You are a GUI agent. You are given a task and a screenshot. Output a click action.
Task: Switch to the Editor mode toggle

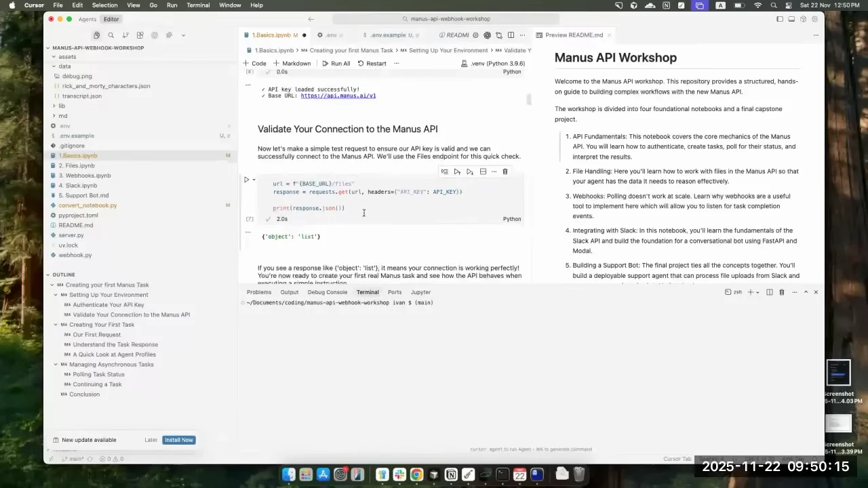(x=111, y=19)
